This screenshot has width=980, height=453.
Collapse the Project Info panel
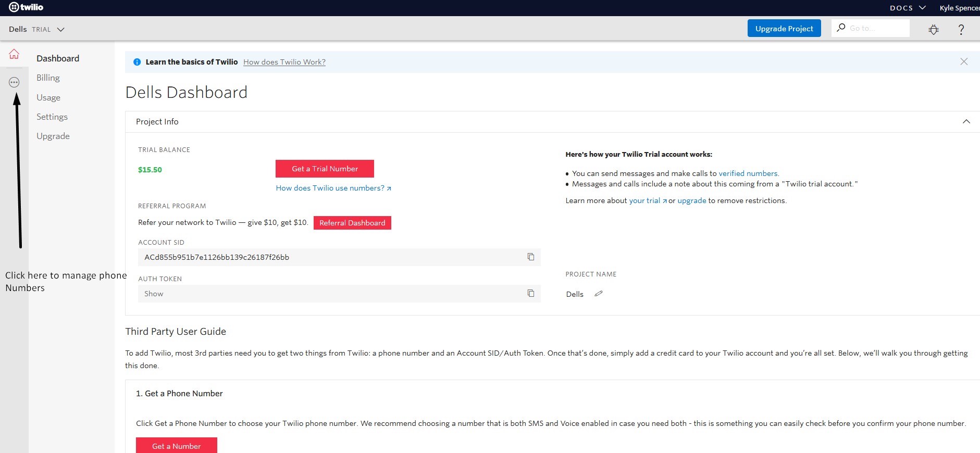[x=966, y=122]
